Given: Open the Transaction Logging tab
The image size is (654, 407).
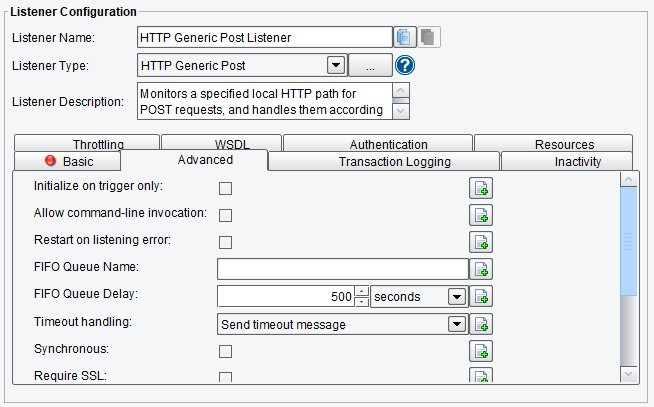Looking at the screenshot, I should pos(384,161).
